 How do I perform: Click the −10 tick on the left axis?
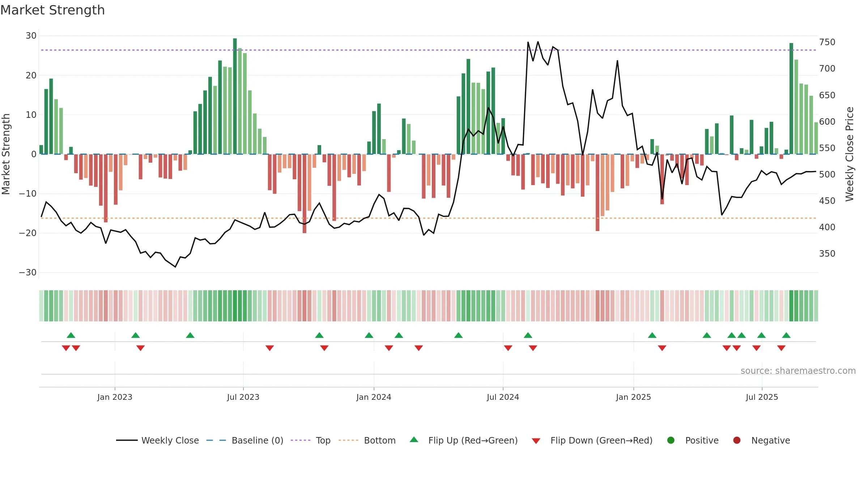click(28, 194)
